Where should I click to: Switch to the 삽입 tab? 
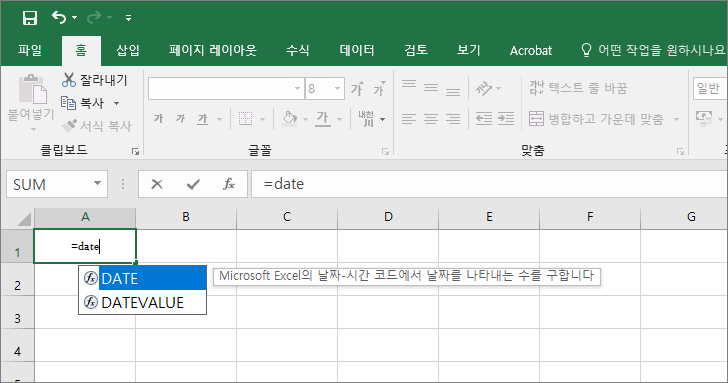click(128, 50)
